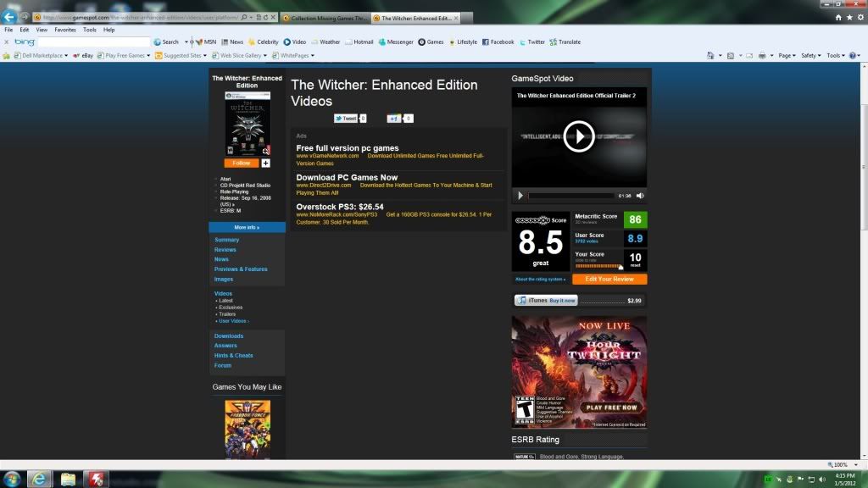868x488 pixels.
Task: Click the plus button beside Follow
Action: coord(265,164)
